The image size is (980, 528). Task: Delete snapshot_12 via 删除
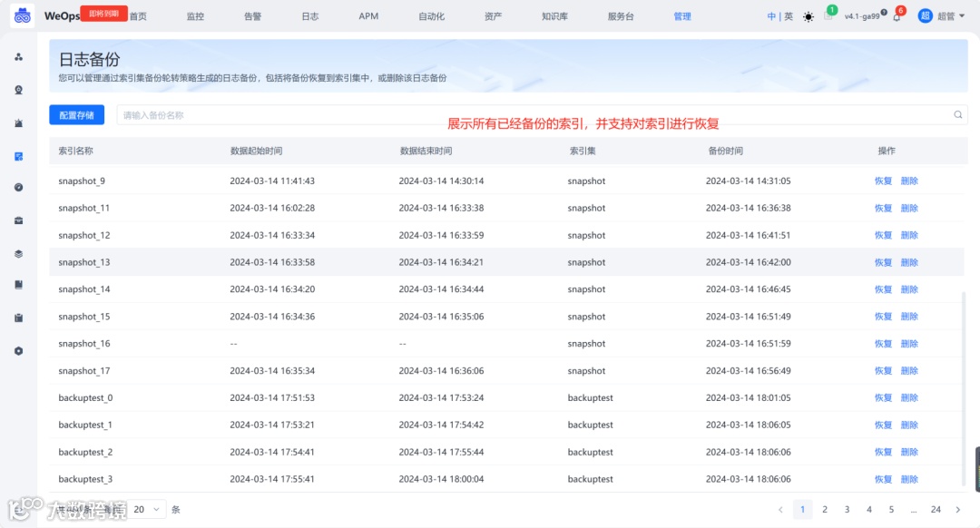(909, 235)
